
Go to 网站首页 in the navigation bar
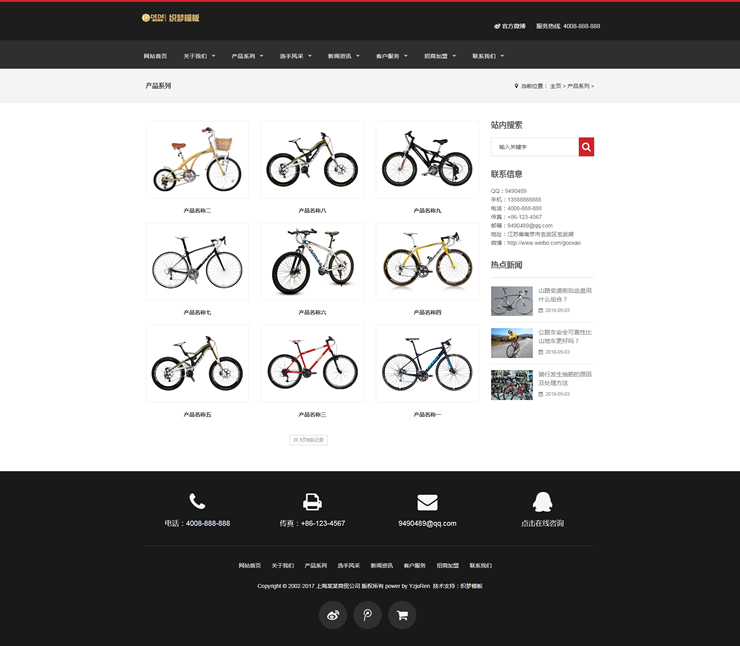tap(155, 56)
